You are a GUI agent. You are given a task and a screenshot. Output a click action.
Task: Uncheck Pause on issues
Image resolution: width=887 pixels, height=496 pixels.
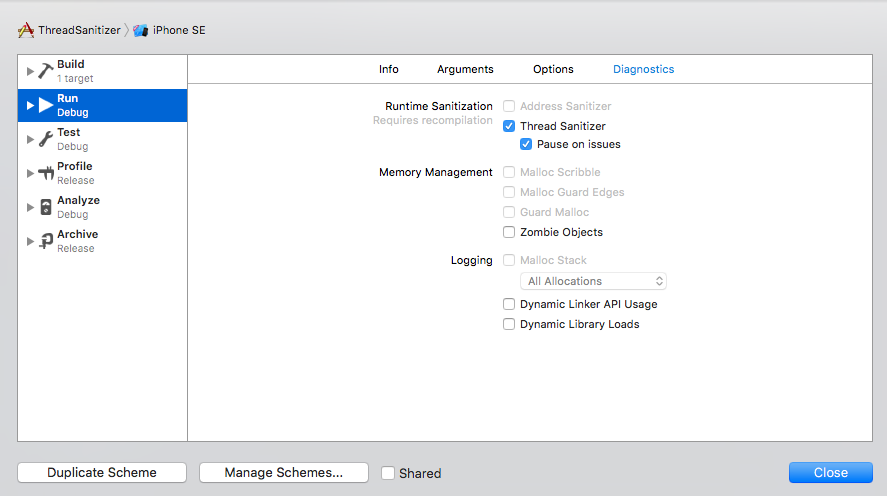pos(526,144)
